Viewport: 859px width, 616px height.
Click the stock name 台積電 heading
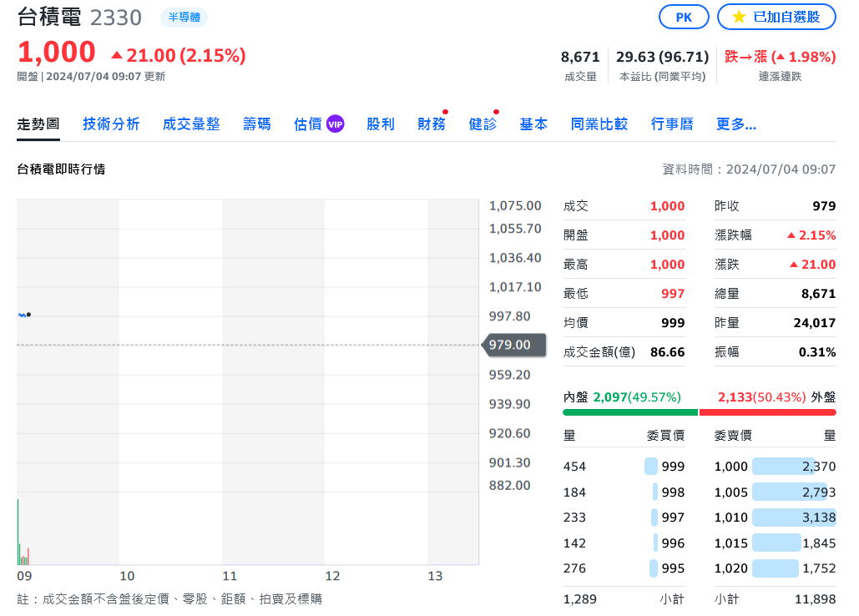[x=49, y=17]
